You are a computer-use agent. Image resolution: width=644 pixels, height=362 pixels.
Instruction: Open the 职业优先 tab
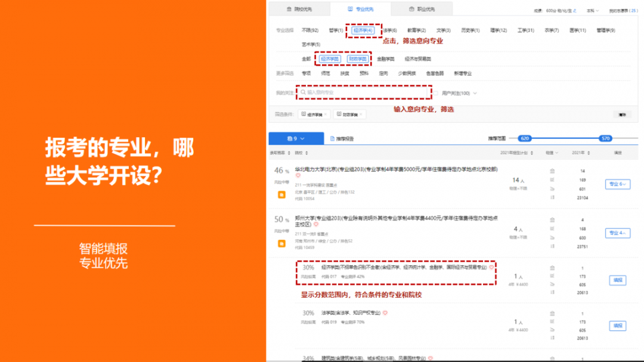[x=422, y=9]
